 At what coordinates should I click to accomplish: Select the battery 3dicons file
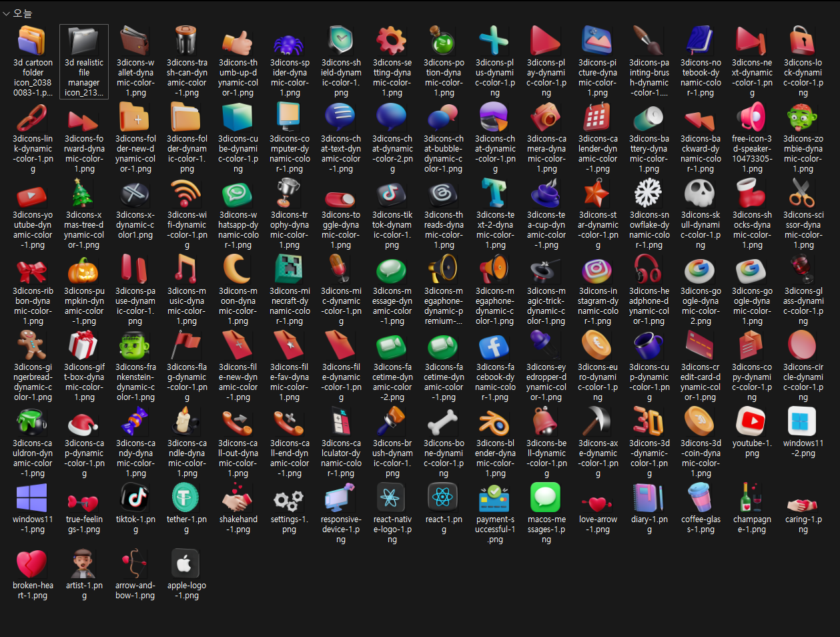click(x=649, y=138)
